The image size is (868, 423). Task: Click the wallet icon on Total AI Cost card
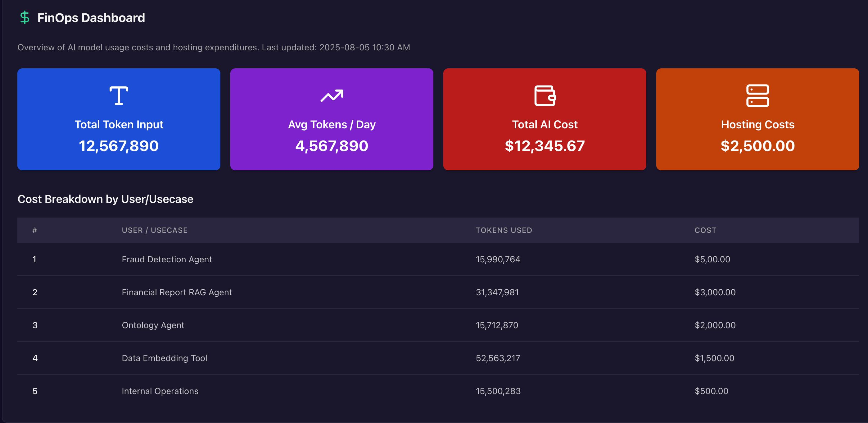coord(545,96)
